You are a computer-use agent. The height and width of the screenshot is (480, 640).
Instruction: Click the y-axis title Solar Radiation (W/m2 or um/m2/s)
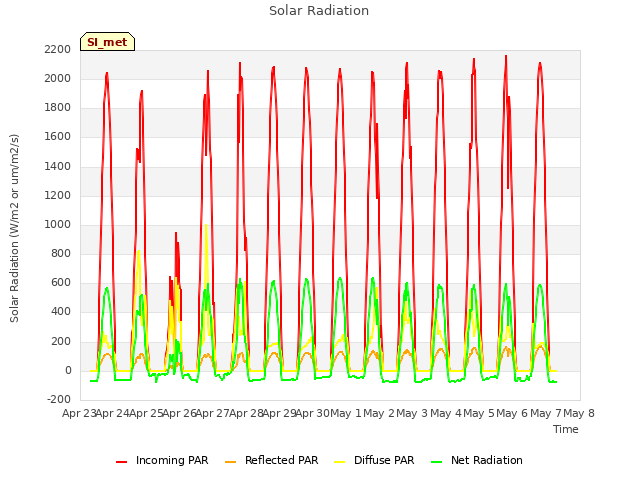click(14, 228)
